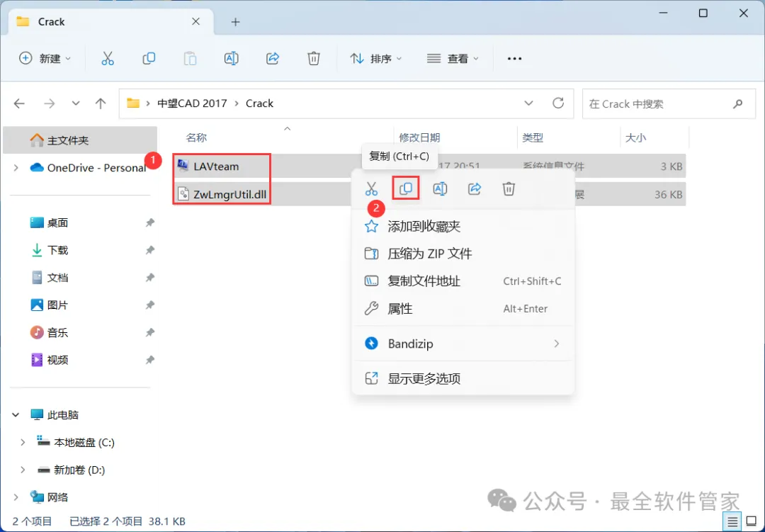Expand 网络 tree node
Image resolution: width=765 pixels, height=532 pixels.
(x=16, y=497)
